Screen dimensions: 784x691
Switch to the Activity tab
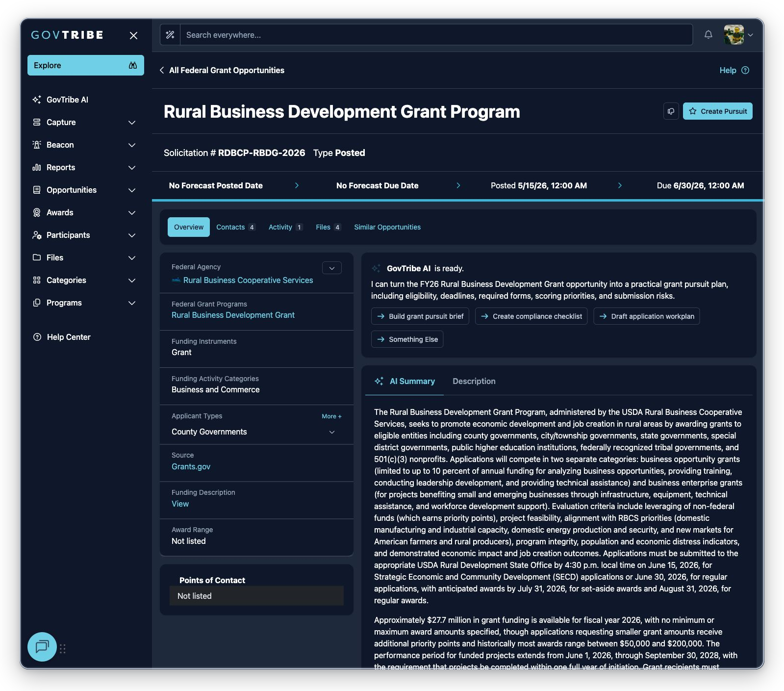286,227
